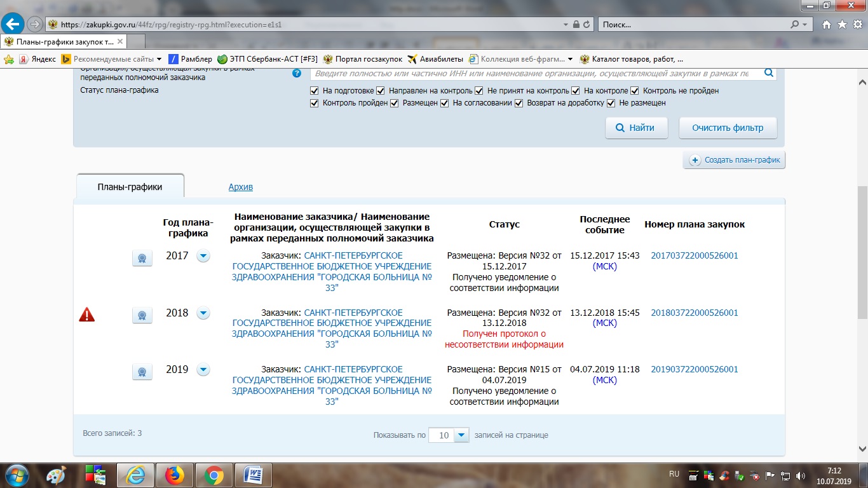Toggle the 'Контроль не пройден' checkbox
The height and width of the screenshot is (488, 868).
pyautogui.click(x=635, y=91)
